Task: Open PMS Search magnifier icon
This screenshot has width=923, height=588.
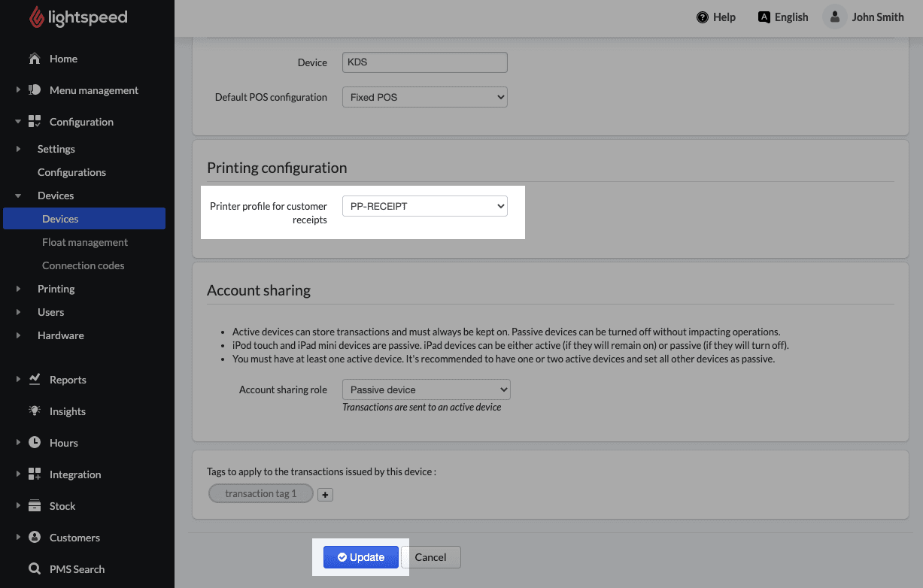Action: pos(35,569)
